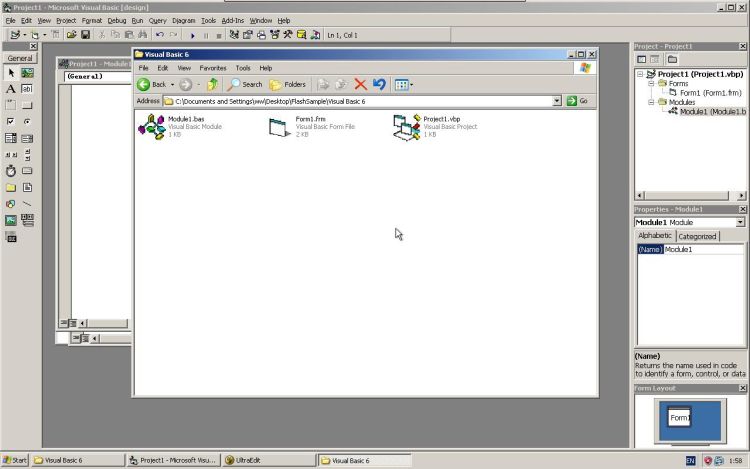Open the Form Layout Window toolbar icon
This screenshot has height=469, width=750.
click(x=261, y=34)
